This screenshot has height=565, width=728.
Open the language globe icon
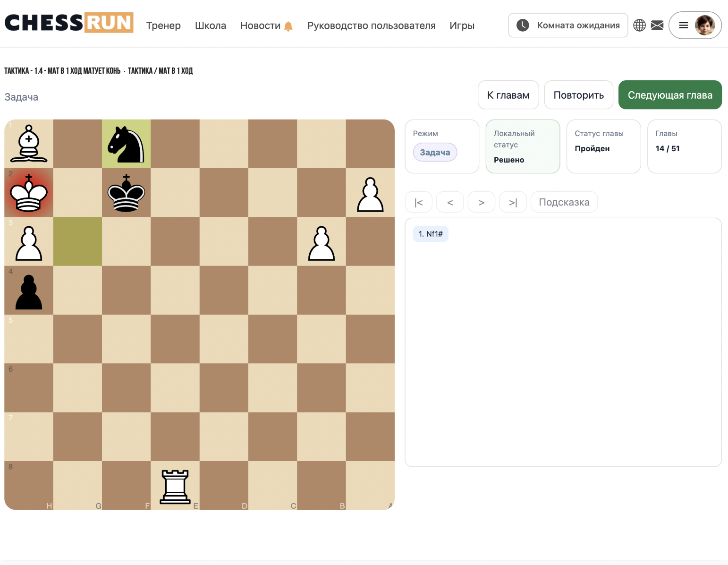tap(639, 25)
